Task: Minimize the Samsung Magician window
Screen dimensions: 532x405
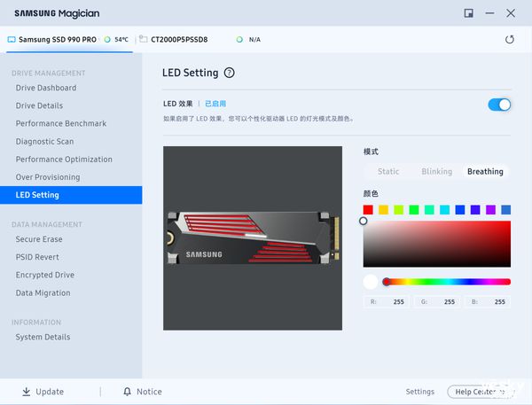Action: 489,13
